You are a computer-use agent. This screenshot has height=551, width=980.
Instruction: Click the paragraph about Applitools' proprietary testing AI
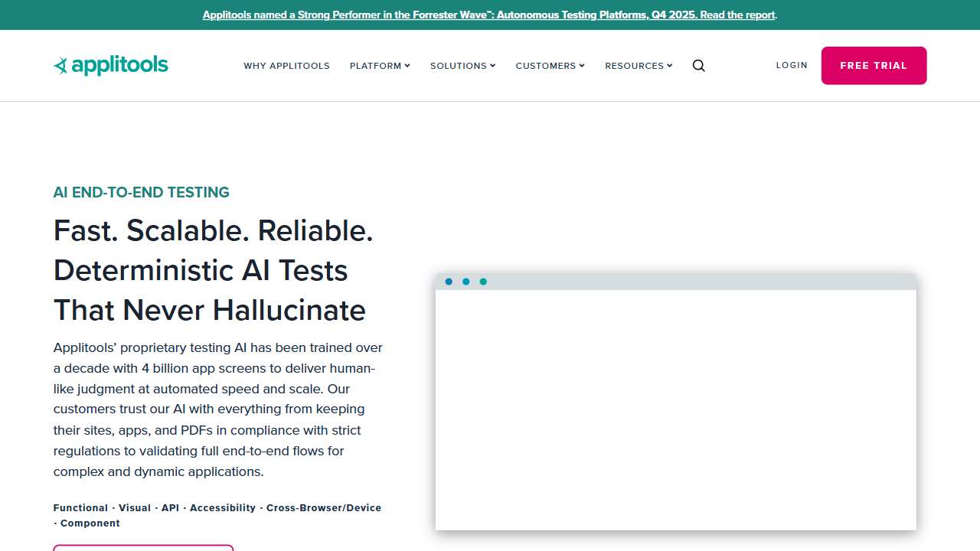click(218, 409)
